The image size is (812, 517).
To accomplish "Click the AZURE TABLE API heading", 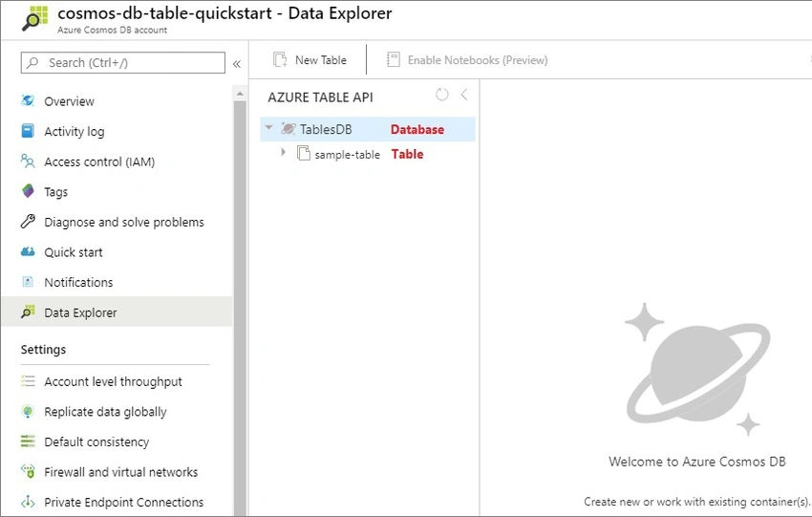I will tap(320, 97).
